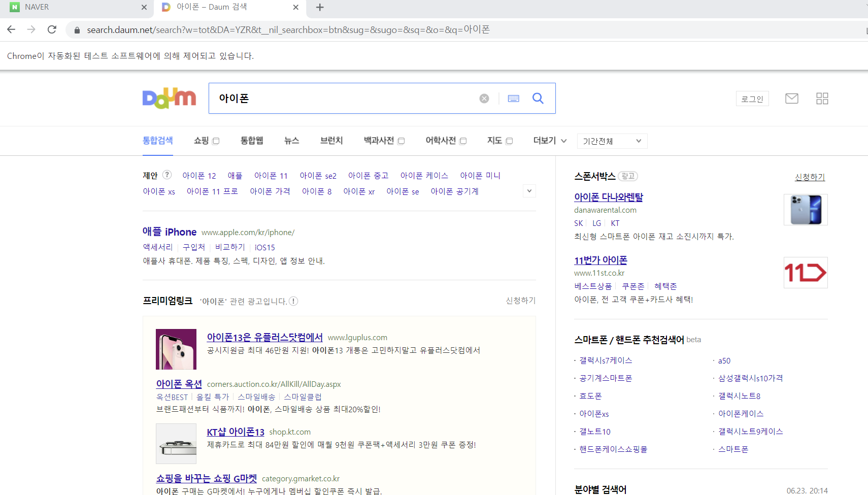Viewport: 868px width, 495px height.
Task: Click the 쿠폰존 link under 11번가
Action: click(x=633, y=286)
